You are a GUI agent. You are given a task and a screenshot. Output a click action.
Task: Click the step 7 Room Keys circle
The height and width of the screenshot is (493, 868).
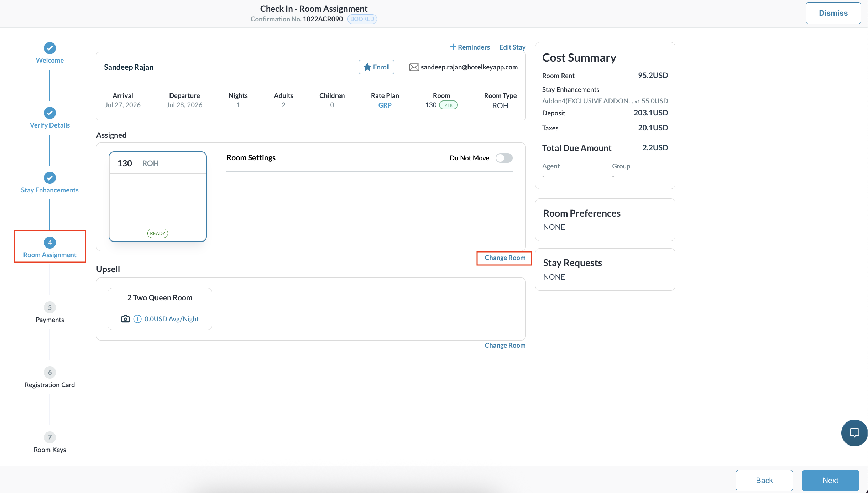coord(50,437)
